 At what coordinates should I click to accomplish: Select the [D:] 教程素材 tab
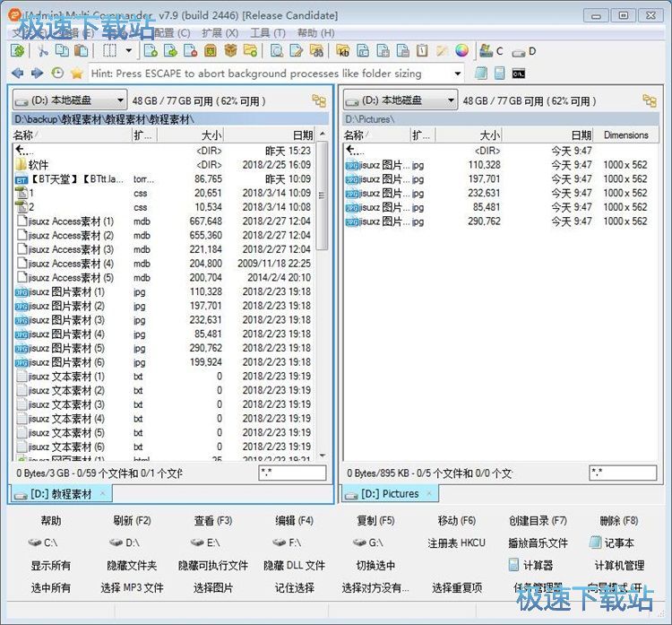(61, 494)
